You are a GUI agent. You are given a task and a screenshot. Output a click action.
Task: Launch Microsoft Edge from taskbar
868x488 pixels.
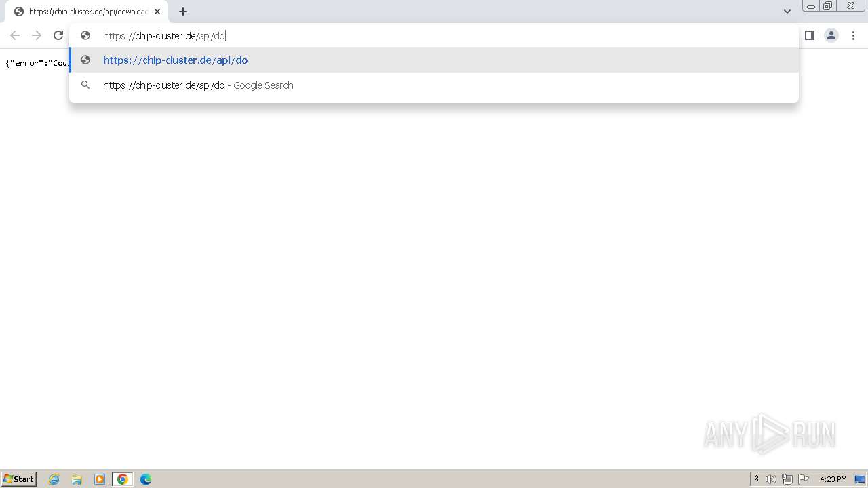(x=146, y=479)
